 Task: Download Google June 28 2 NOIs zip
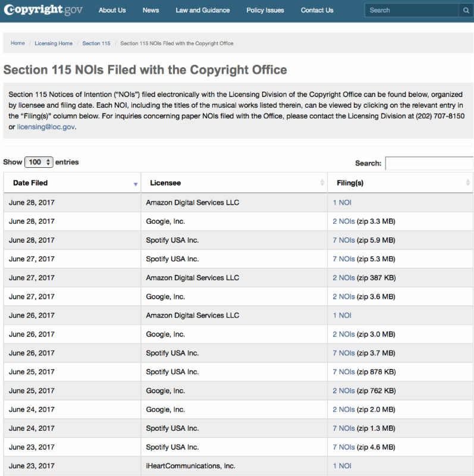click(344, 221)
